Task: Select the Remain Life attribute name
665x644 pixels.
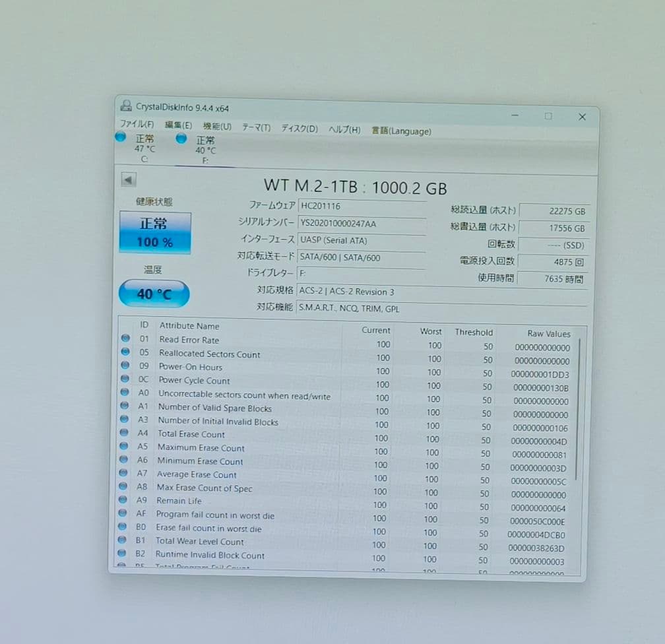Action: 179,501
